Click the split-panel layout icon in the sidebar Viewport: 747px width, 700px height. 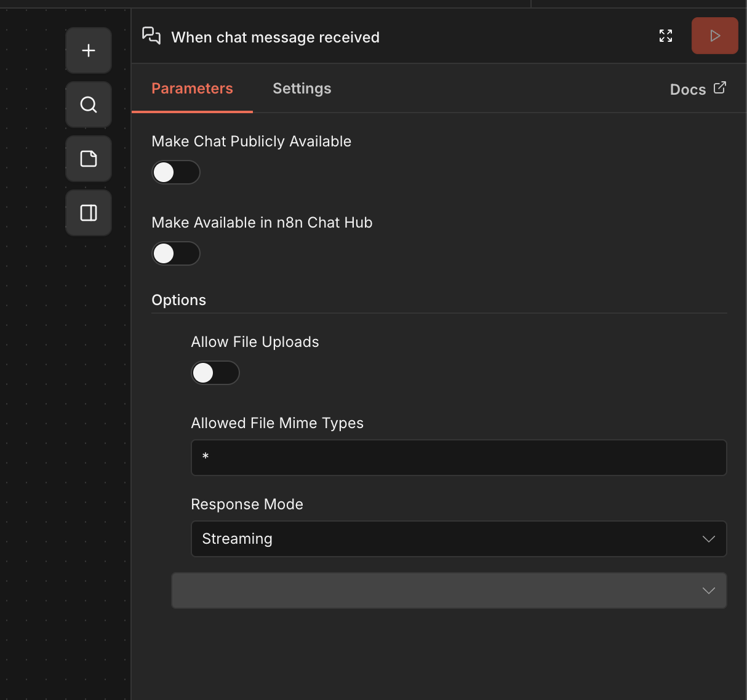pos(88,212)
